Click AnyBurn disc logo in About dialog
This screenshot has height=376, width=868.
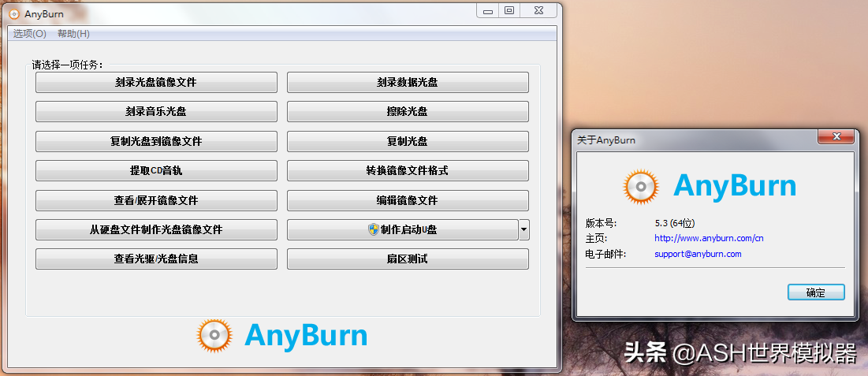641,187
